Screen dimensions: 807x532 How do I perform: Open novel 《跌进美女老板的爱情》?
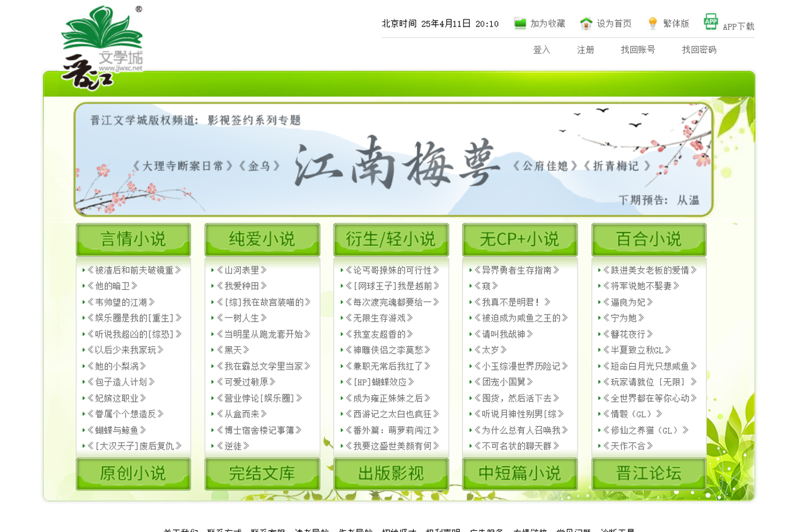pyautogui.click(x=650, y=270)
